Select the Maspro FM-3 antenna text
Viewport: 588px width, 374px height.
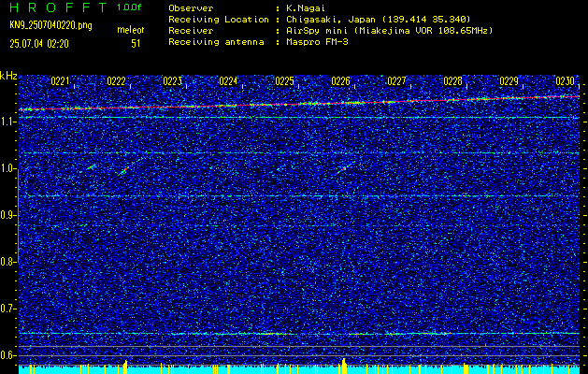pos(317,42)
